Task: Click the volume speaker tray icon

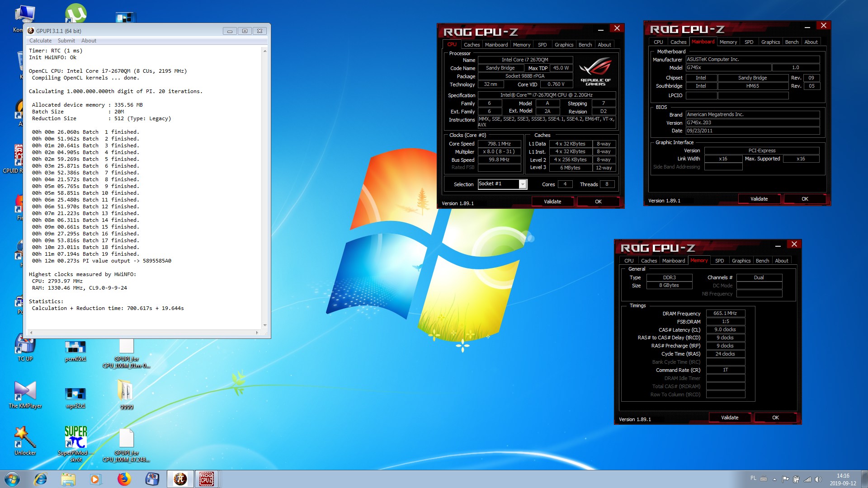Action: click(x=818, y=479)
